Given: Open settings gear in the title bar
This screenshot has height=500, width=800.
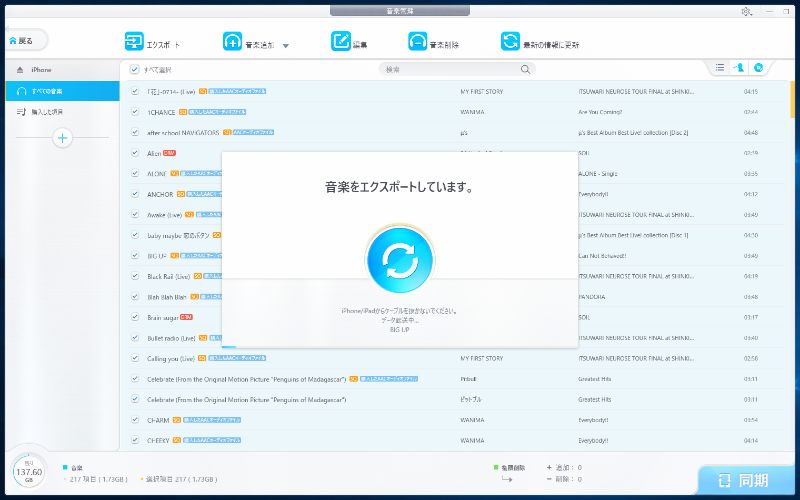Looking at the screenshot, I should point(746,11).
